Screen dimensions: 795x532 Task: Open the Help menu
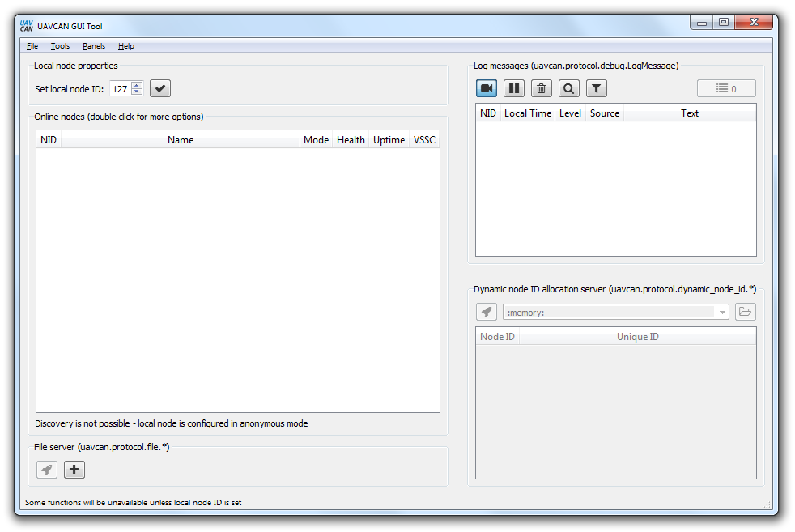pos(126,46)
